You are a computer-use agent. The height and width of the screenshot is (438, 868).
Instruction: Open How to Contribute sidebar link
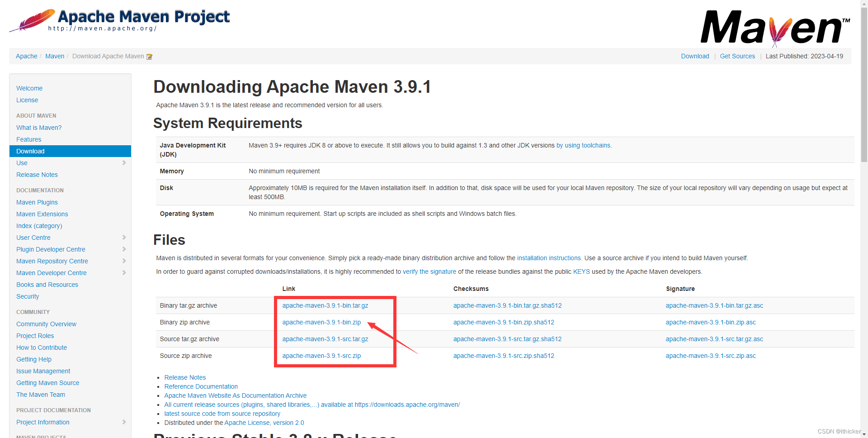[x=42, y=348]
